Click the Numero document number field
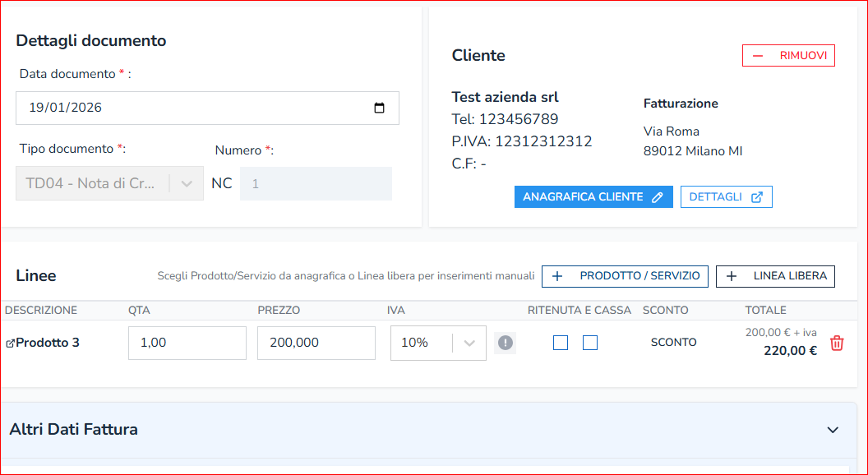This screenshot has height=475, width=868. pyautogui.click(x=316, y=184)
